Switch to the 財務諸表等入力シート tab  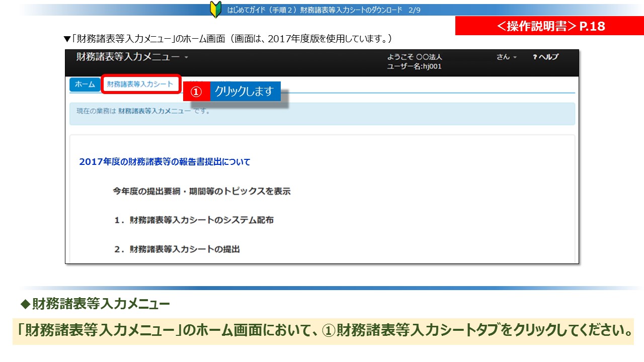click(140, 84)
